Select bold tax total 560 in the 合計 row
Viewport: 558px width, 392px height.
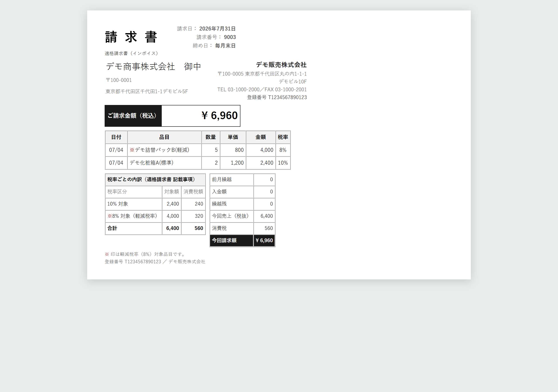pyautogui.click(x=193, y=228)
